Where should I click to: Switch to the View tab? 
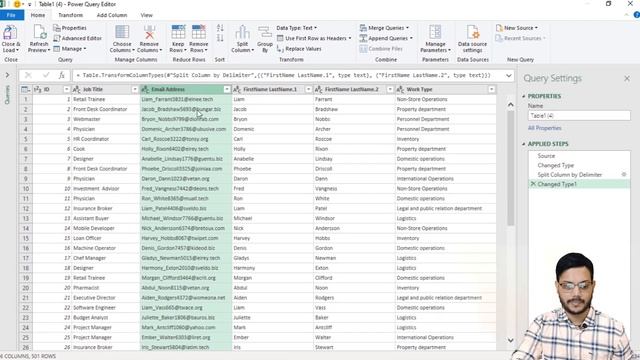pos(147,15)
